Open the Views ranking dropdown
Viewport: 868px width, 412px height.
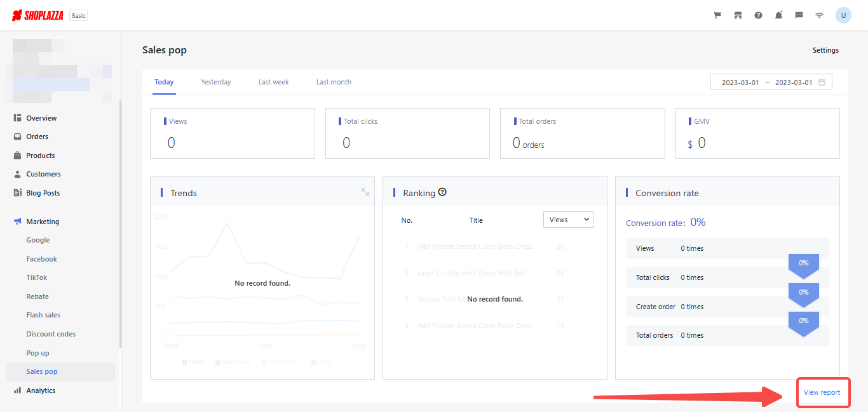[569, 220]
